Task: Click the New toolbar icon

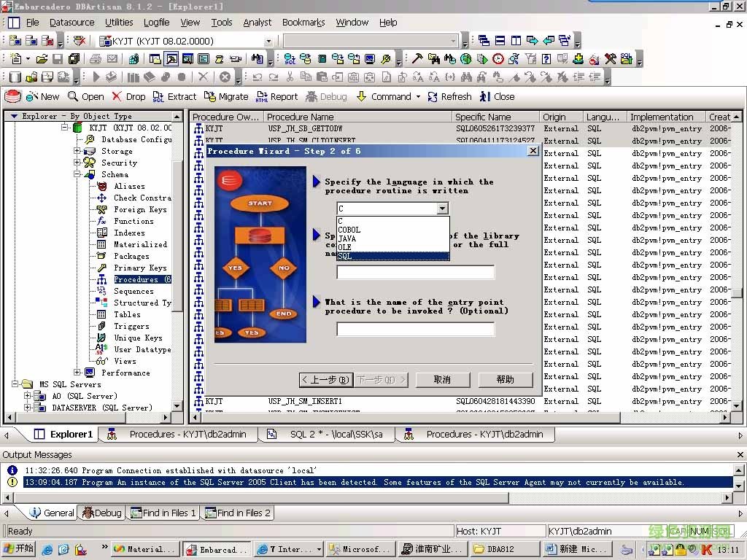Action: [x=32, y=96]
